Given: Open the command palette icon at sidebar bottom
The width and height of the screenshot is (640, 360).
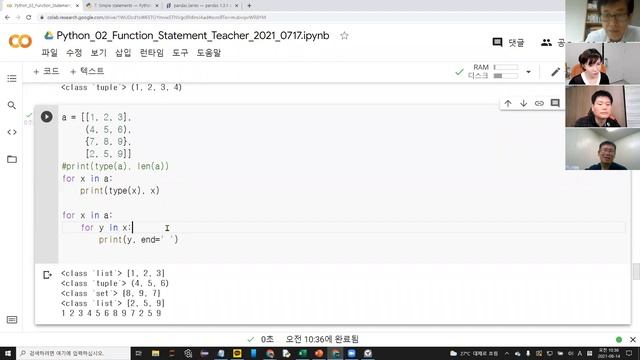Looking at the screenshot, I should pyautogui.click(x=12, y=320).
